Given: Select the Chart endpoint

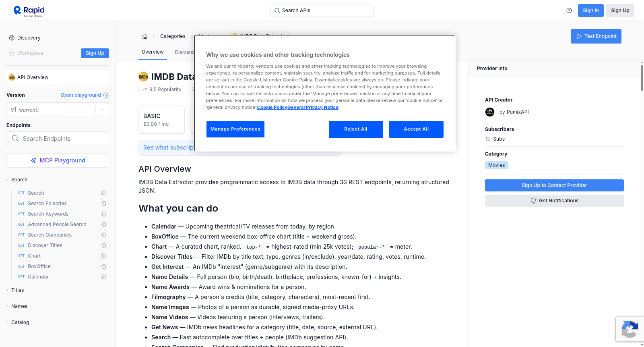Looking at the screenshot, I should click(34, 256).
